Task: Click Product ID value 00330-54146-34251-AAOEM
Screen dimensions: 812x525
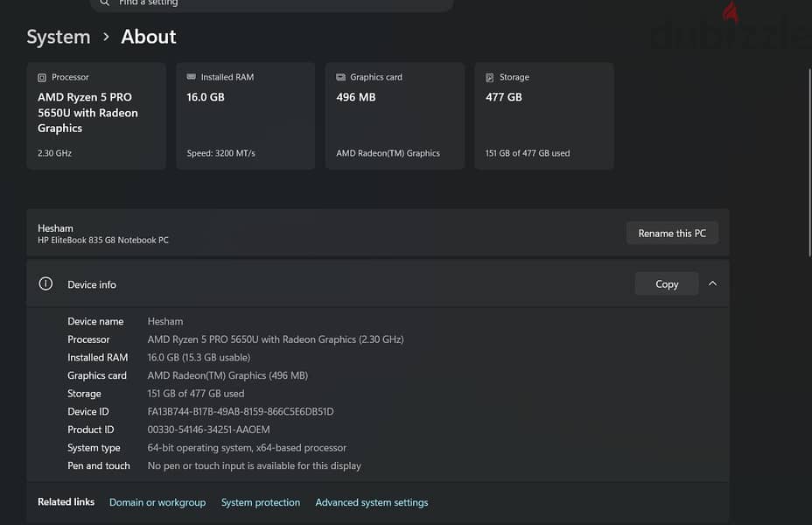Action: coord(209,430)
